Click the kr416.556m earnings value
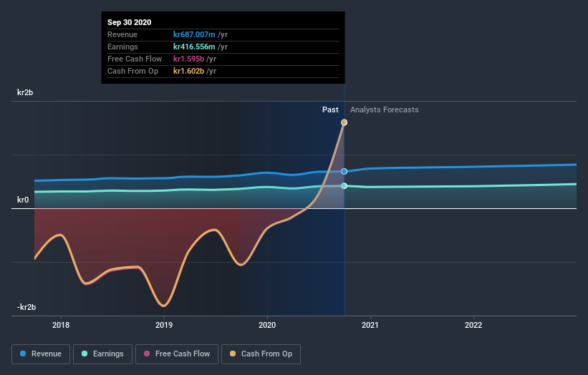The image size is (588, 375). tap(194, 47)
